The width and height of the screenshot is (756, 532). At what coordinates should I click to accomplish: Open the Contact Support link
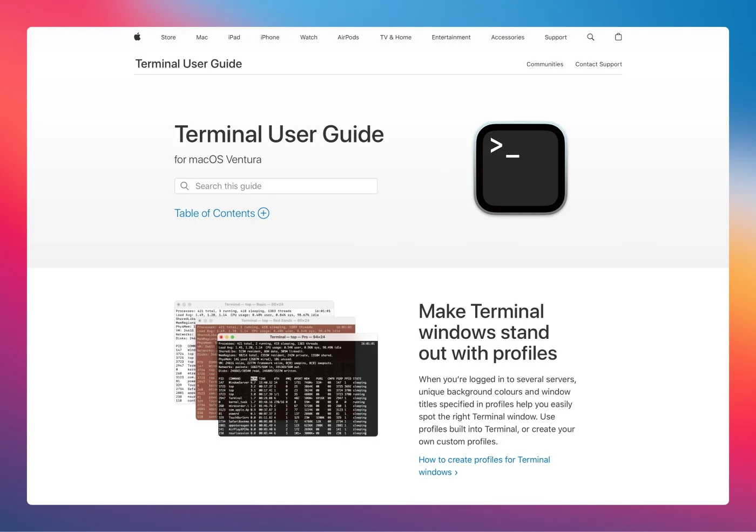tap(598, 64)
